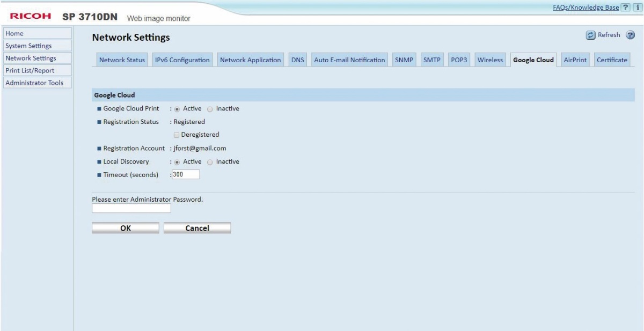Viewport: 644px width, 331px height.
Task: Tick the Deregistered checkbox
Action: click(x=176, y=135)
